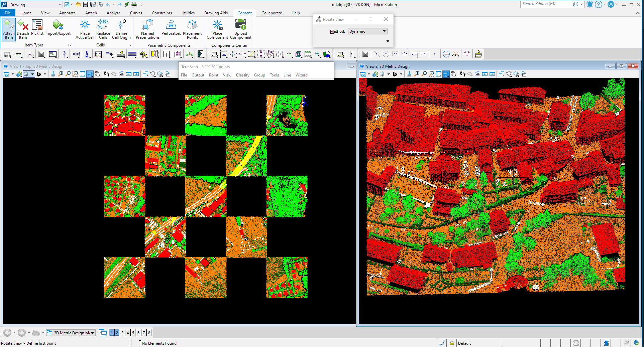
Task: Open the Classify menu in TerraScan
Action: [x=242, y=75]
